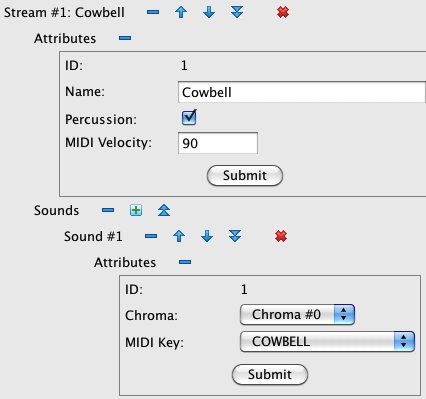The image size is (426, 399).
Task: Move Stream #1 Cowbell down with arrow
Action: tap(209, 12)
